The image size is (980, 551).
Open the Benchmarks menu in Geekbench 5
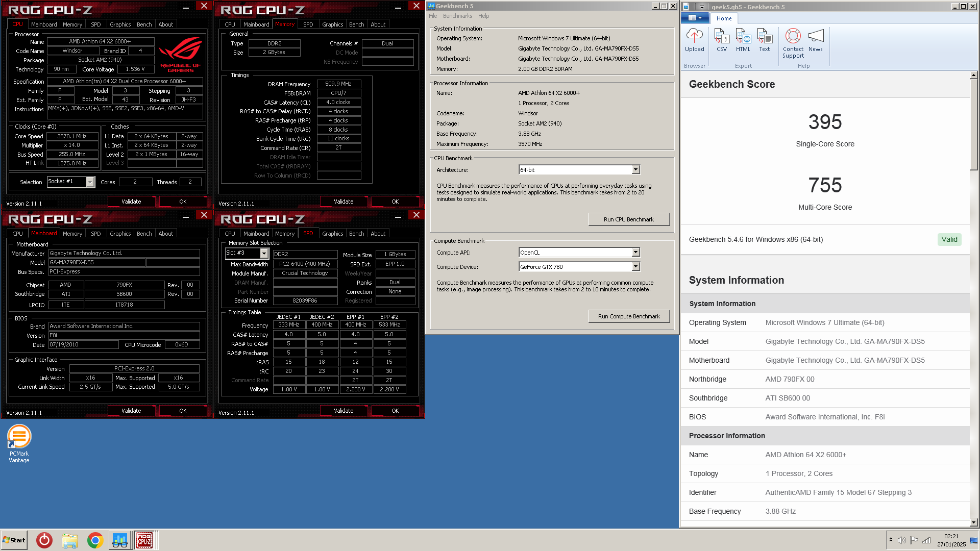click(457, 16)
